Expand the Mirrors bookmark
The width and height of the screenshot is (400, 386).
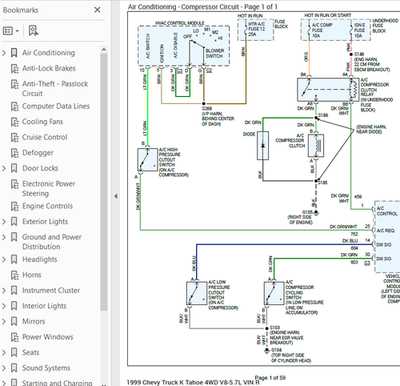click(x=4, y=322)
